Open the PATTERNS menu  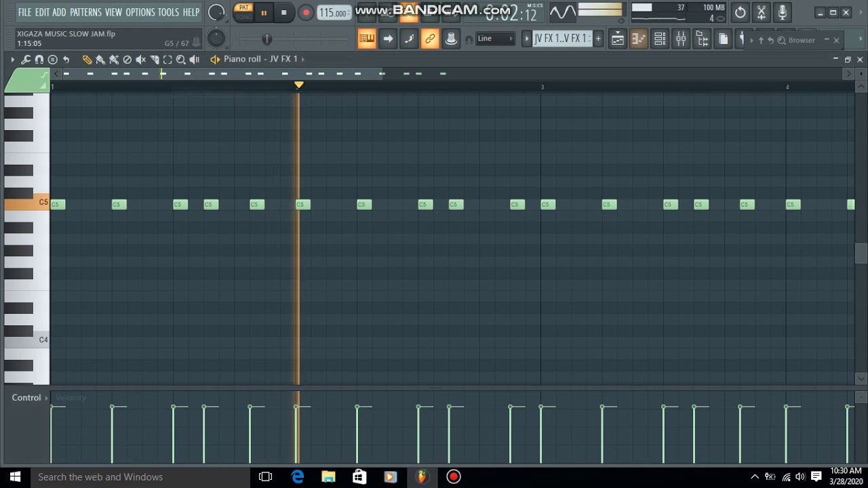point(85,12)
